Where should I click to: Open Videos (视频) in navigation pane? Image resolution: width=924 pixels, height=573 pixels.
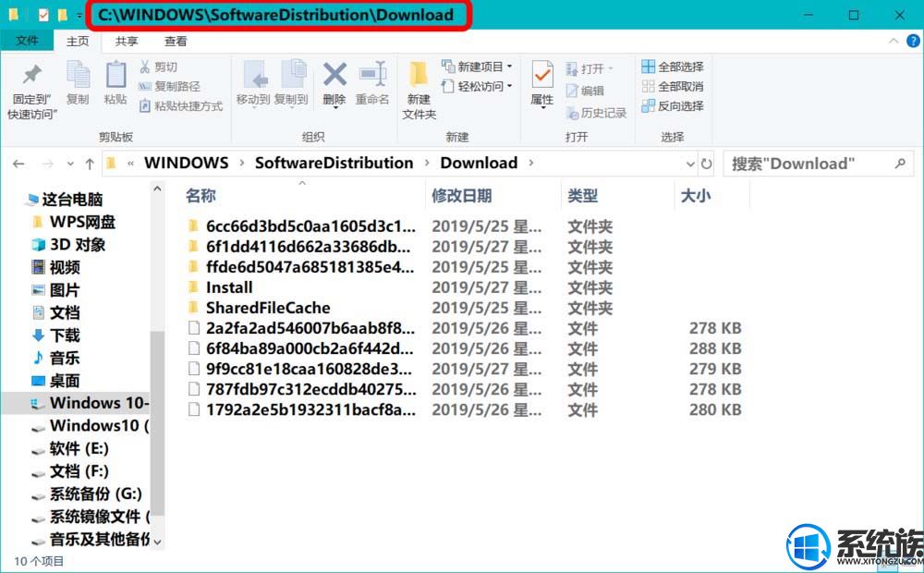(x=56, y=268)
